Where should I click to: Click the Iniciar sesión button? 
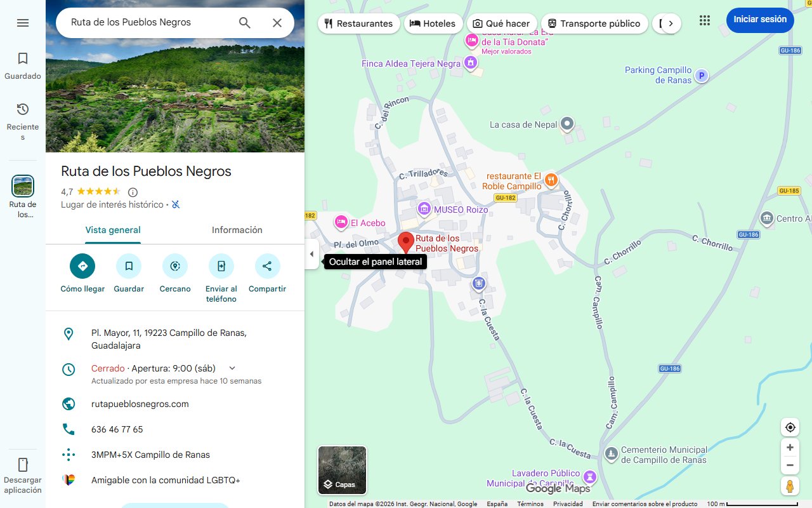click(x=759, y=20)
